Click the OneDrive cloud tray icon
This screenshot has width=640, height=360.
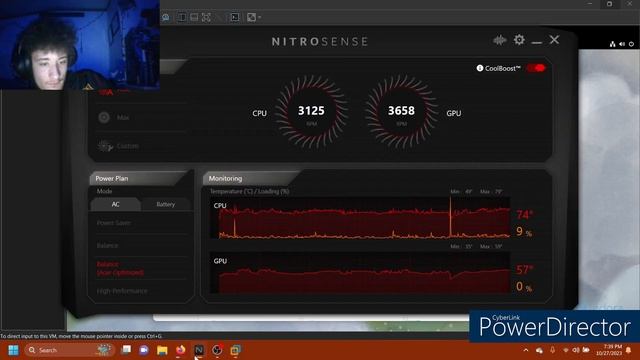pos(539,350)
